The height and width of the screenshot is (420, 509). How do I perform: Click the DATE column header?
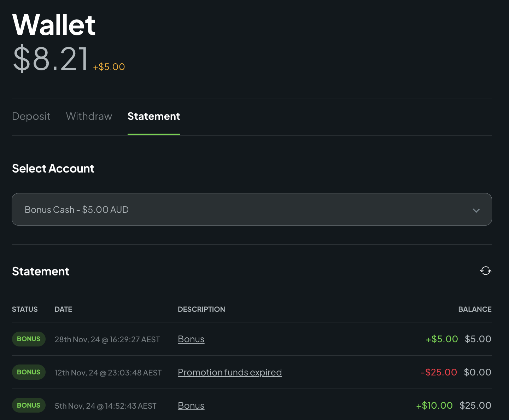pyautogui.click(x=63, y=309)
